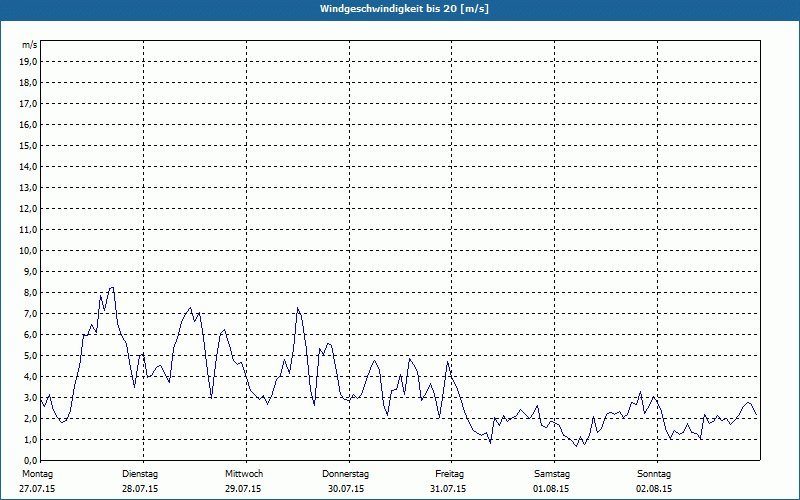Select the 'Sonntag' day label
This screenshot has width=800, height=500.
pos(654,474)
